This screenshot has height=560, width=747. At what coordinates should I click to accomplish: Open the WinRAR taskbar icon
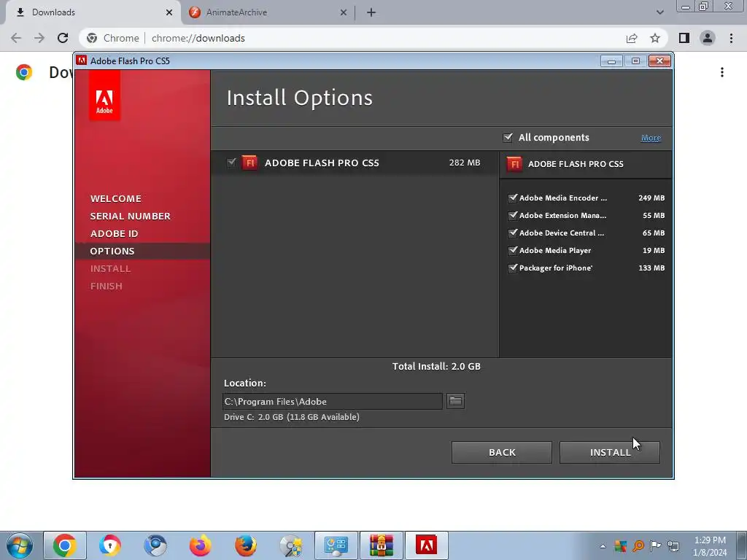coord(381,545)
